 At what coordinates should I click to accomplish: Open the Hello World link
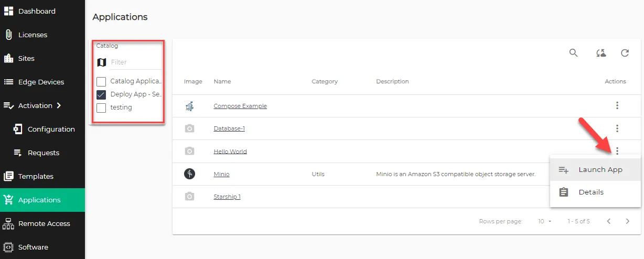click(230, 152)
